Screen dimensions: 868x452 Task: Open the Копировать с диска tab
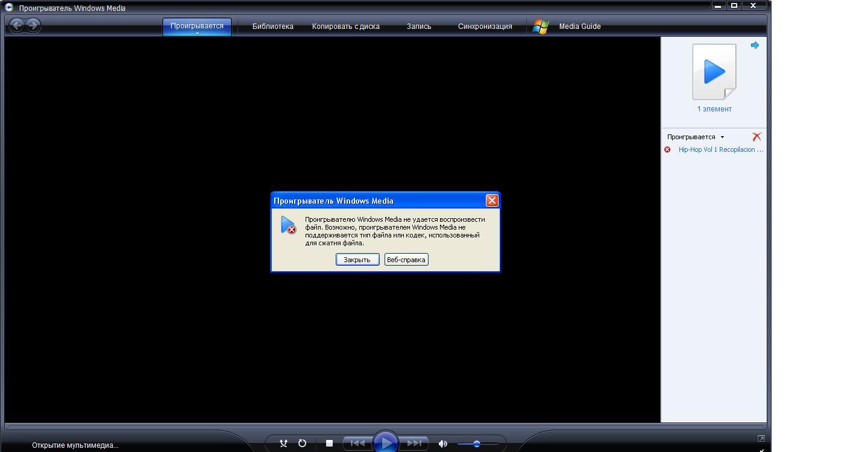point(346,27)
